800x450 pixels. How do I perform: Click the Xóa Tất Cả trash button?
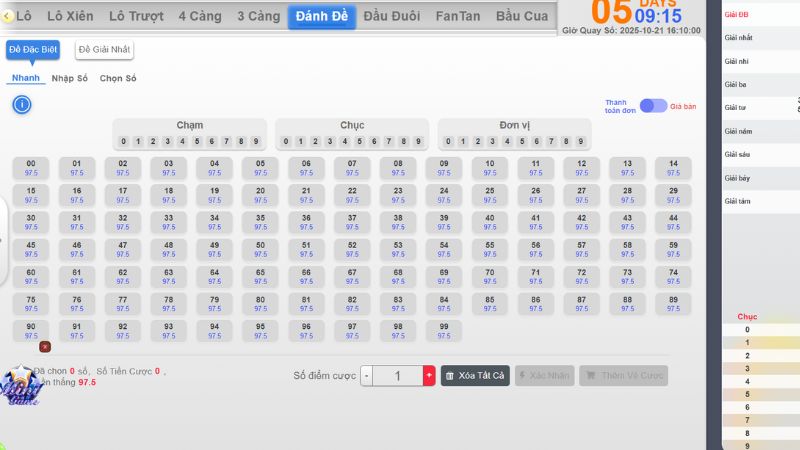click(475, 376)
